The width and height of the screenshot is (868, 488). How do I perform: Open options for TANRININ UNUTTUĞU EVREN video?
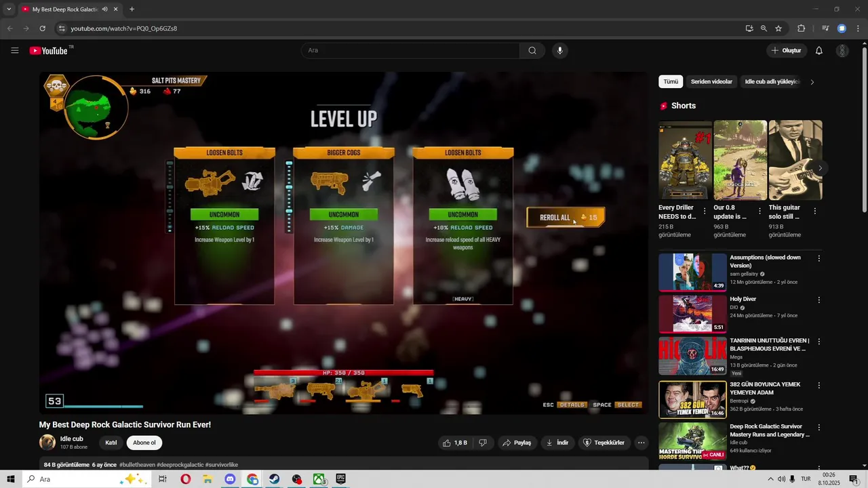[x=819, y=342]
